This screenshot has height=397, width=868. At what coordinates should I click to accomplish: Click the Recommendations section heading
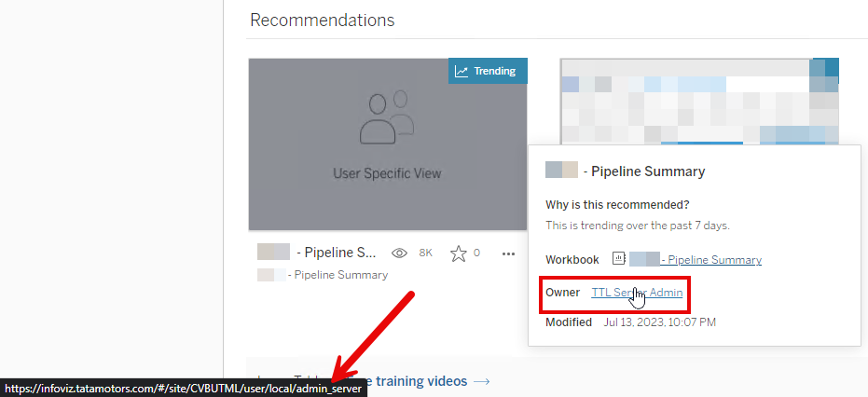322,21
